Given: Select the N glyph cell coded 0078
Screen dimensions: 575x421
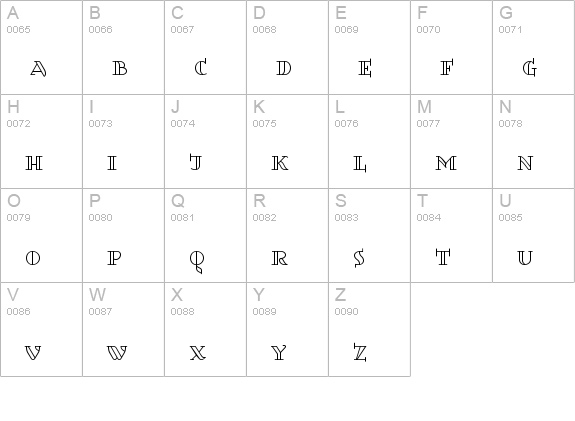Looking at the screenshot, I should pyautogui.click(x=534, y=142).
